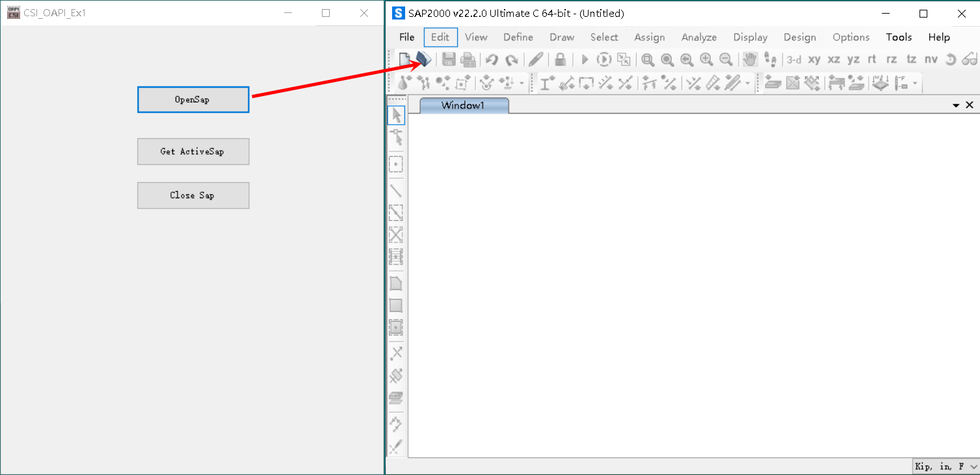This screenshot has width=980, height=475.
Task: Open the Assign menu
Action: [x=650, y=37]
